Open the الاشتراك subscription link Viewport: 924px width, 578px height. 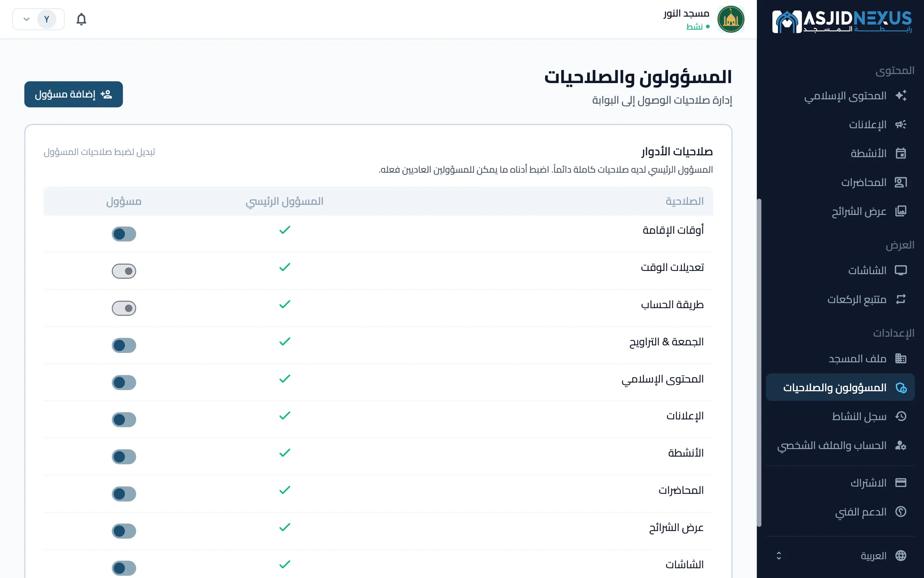pyautogui.click(x=840, y=483)
